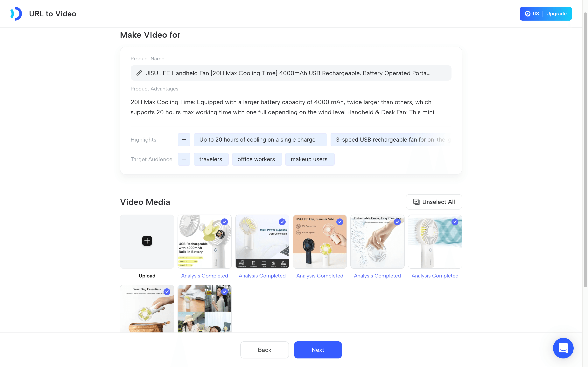Add a new target audience tag
This screenshot has height=367, width=588.
184,159
